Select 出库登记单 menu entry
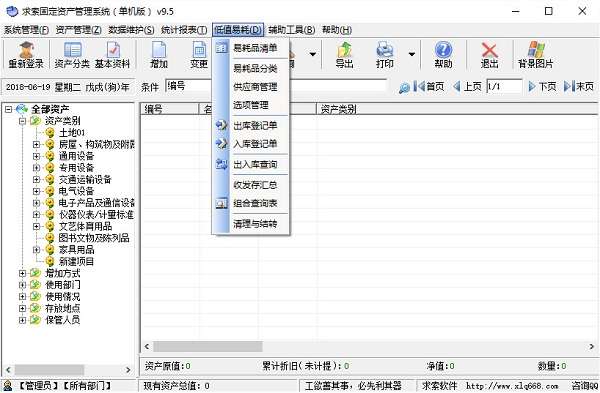 tap(251, 126)
